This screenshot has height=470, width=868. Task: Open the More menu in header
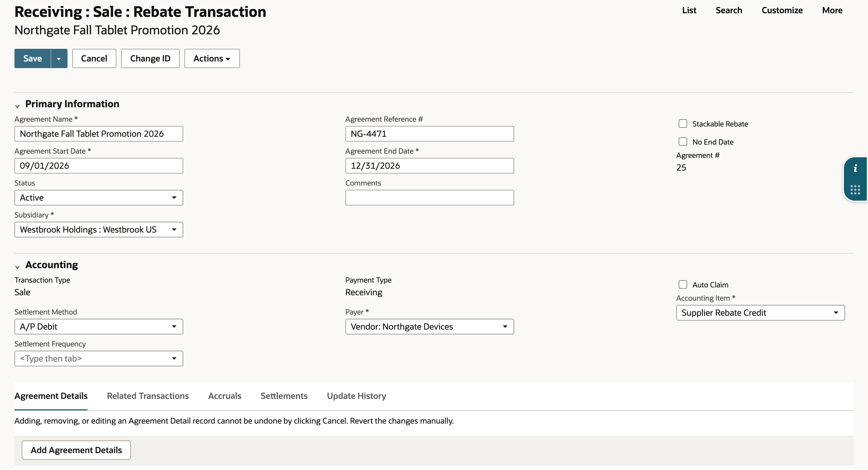pyautogui.click(x=832, y=11)
